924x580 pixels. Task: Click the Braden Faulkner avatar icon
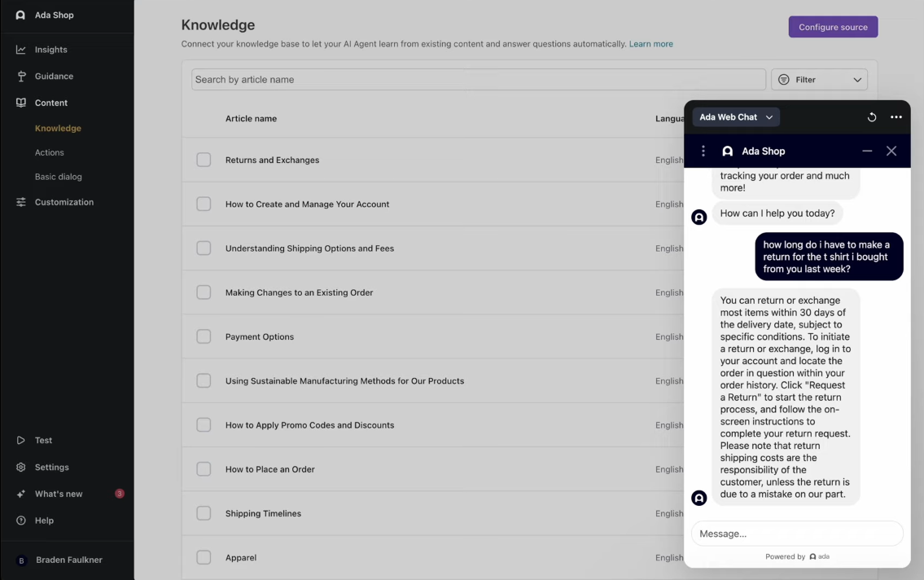pyautogui.click(x=22, y=560)
